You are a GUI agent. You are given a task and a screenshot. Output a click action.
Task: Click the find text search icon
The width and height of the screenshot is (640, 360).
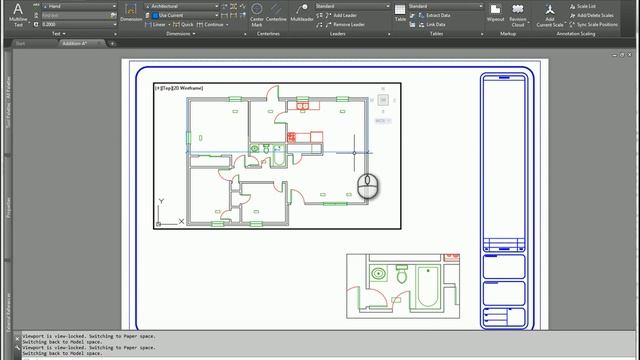pyautogui.click(x=113, y=16)
